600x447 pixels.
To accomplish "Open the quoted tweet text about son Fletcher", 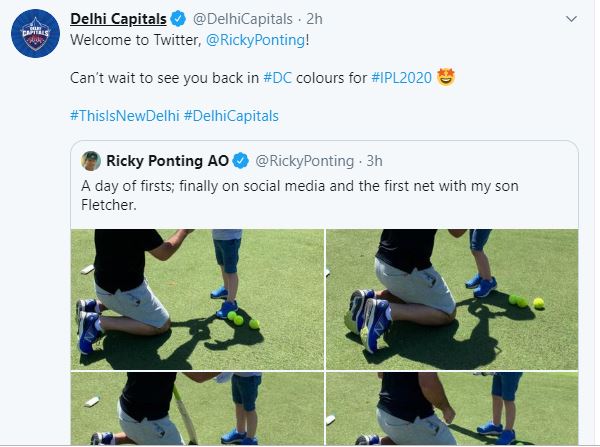I will tap(300, 194).
